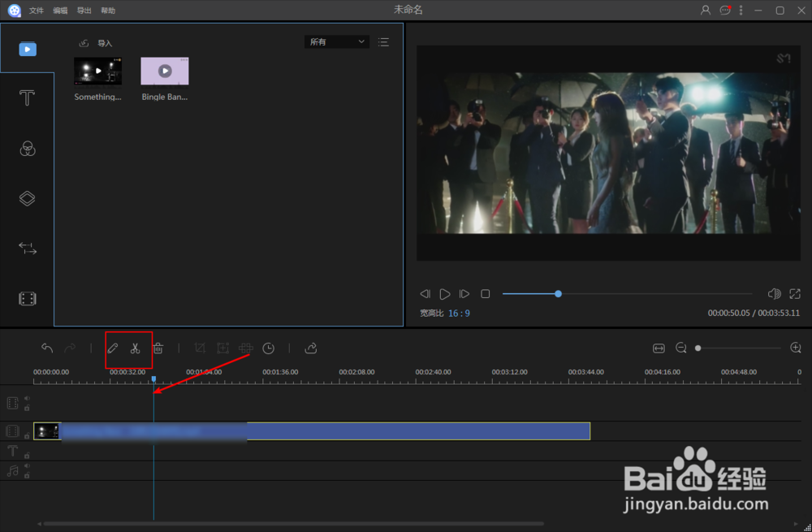
Task: Export video with share arrow icon
Action: point(311,348)
